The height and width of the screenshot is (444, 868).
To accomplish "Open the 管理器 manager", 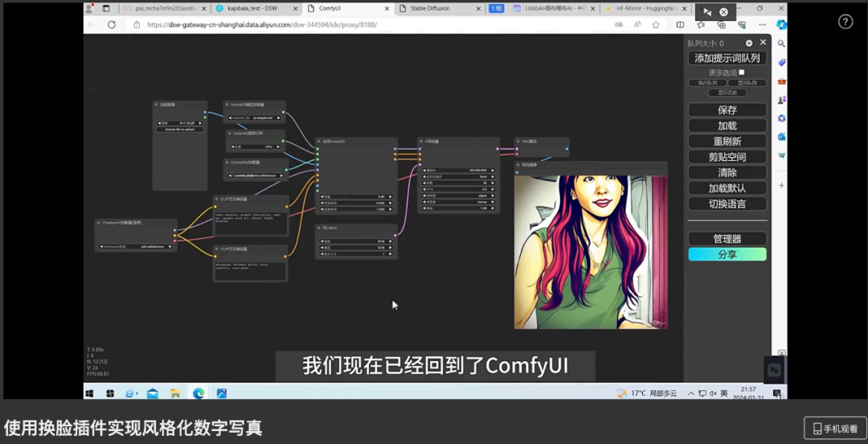I will pyautogui.click(x=727, y=239).
